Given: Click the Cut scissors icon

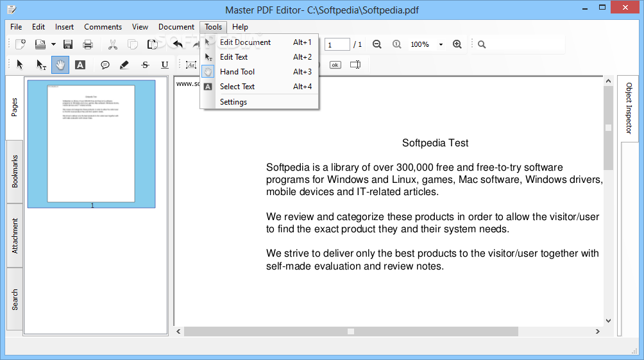Looking at the screenshot, I should pos(112,44).
